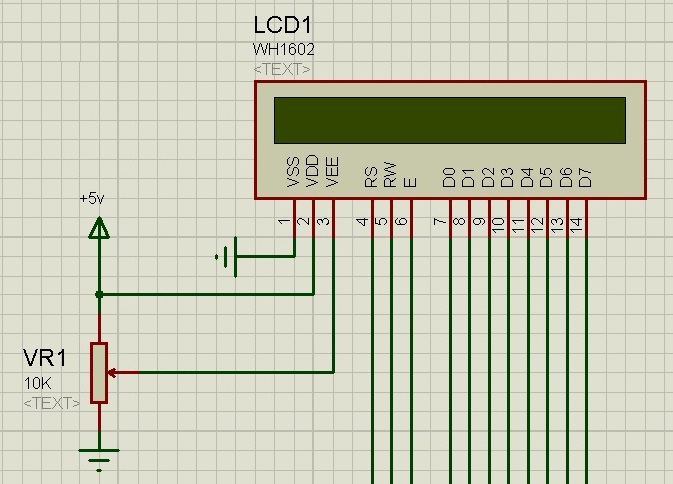Click the 10K resistance value
The image size is (673, 484).
37,384
